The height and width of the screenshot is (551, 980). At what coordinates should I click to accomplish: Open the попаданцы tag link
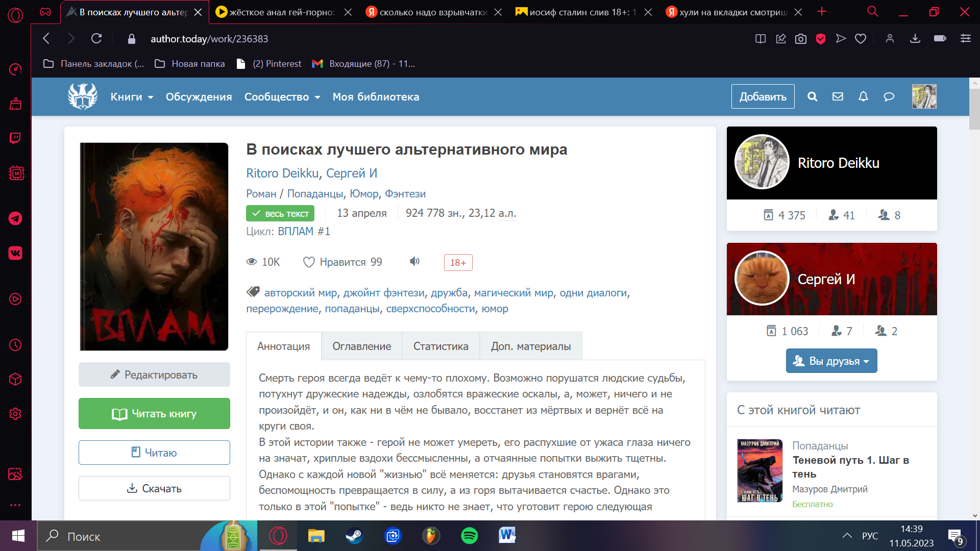click(352, 309)
